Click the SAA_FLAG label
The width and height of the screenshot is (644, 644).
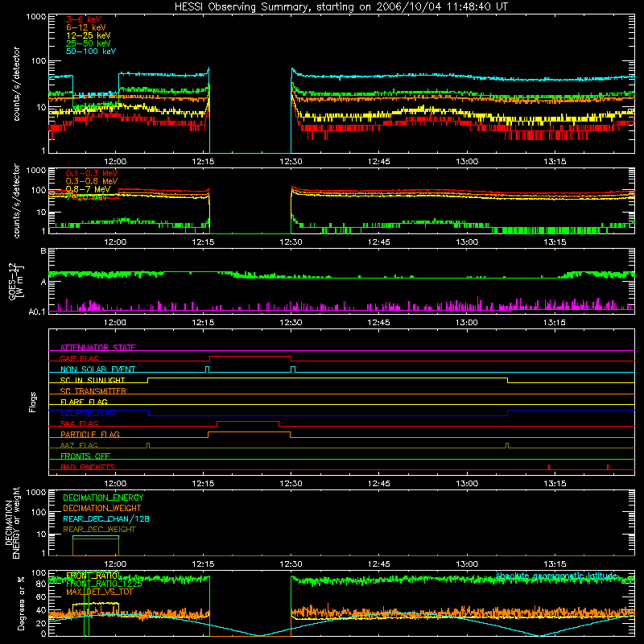click(x=79, y=423)
